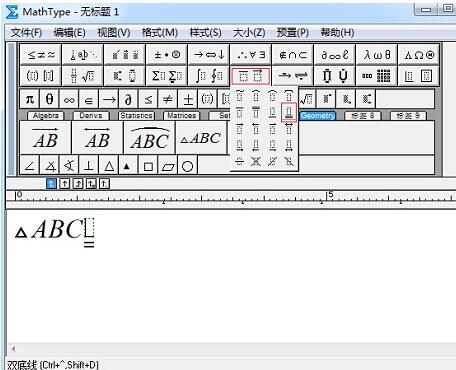Viewport: 456px width, 370px height.
Task: Insert hollow triangle symbol
Action: 109,165
